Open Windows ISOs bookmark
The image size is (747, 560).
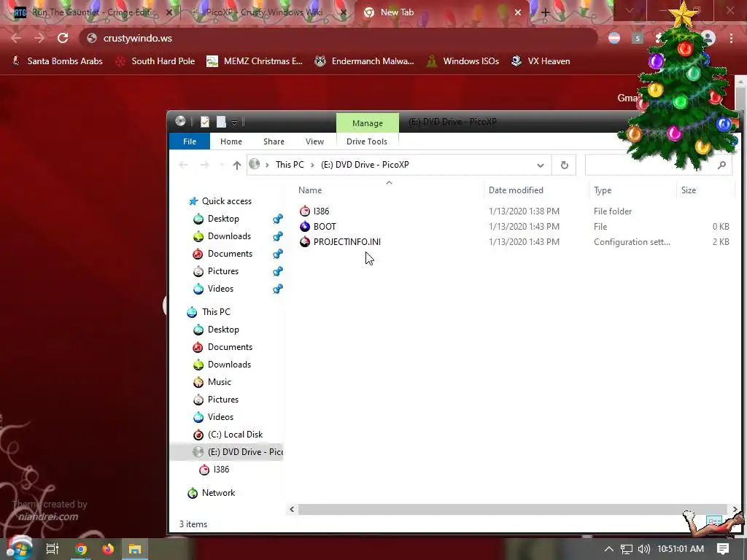point(462,61)
